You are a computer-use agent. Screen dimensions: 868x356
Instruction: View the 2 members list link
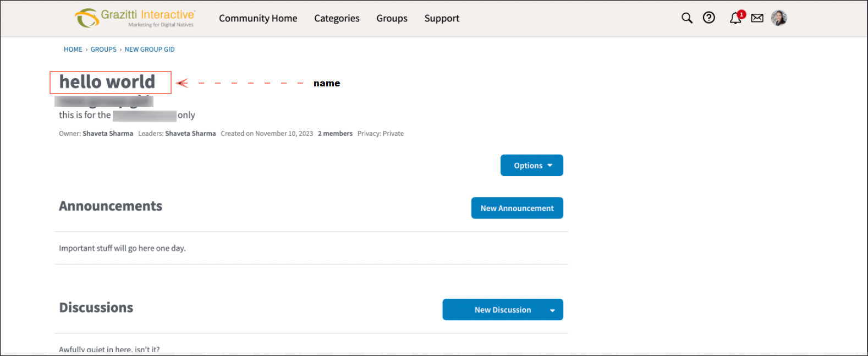(335, 134)
